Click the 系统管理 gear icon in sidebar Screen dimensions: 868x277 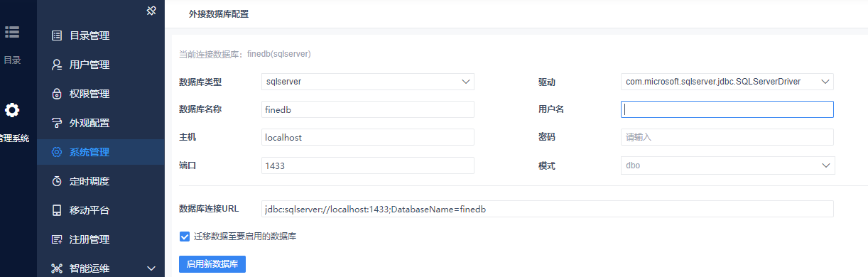click(x=57, y=152)
